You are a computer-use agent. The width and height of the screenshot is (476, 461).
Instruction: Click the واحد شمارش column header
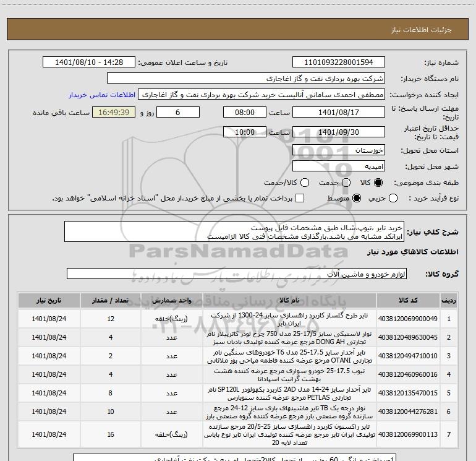point(171,301)
